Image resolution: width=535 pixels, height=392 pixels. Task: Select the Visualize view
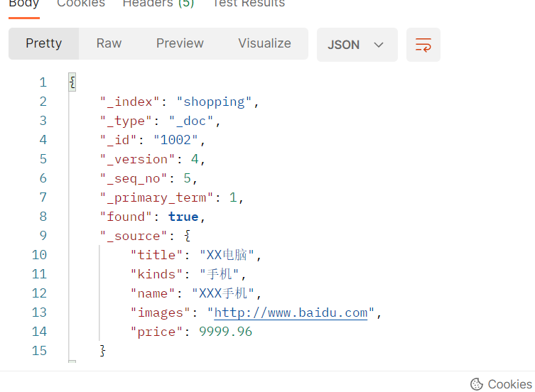tap(264, 43)
